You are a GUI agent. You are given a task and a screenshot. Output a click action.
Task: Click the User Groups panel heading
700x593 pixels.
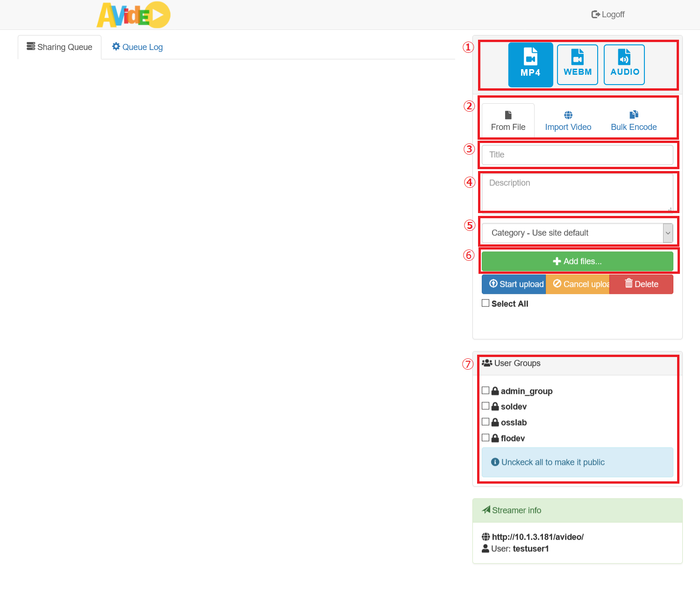[578, 363]
